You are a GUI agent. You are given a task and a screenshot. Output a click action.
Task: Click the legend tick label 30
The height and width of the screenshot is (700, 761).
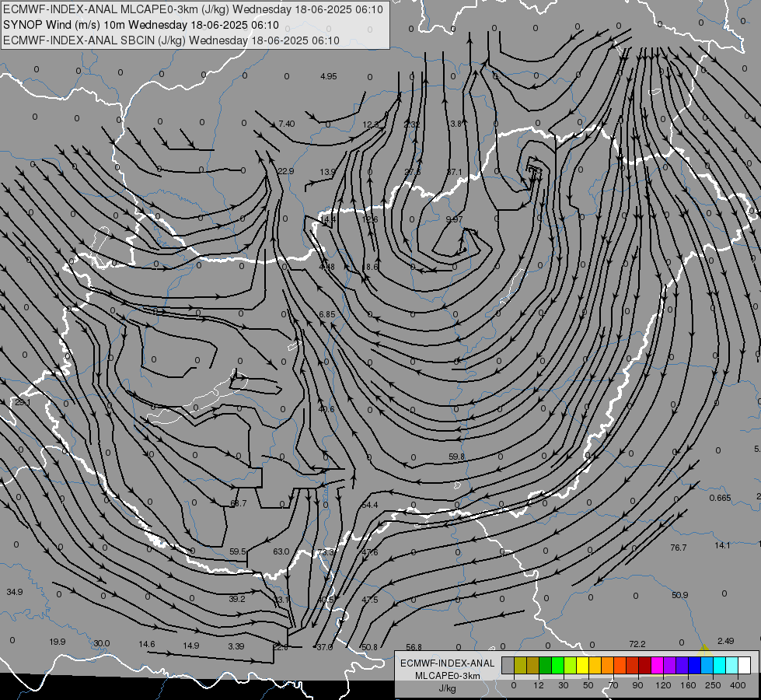tap(564, 685)
